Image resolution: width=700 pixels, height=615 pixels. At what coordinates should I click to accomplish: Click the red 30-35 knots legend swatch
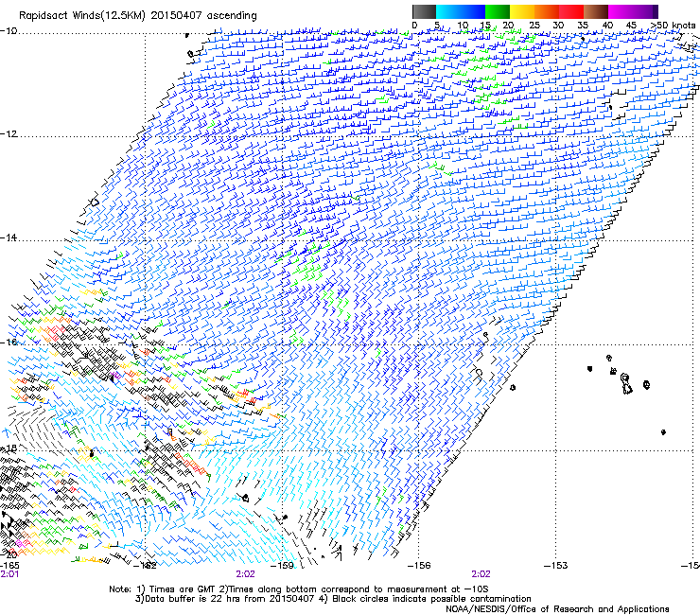coord(571,11)
